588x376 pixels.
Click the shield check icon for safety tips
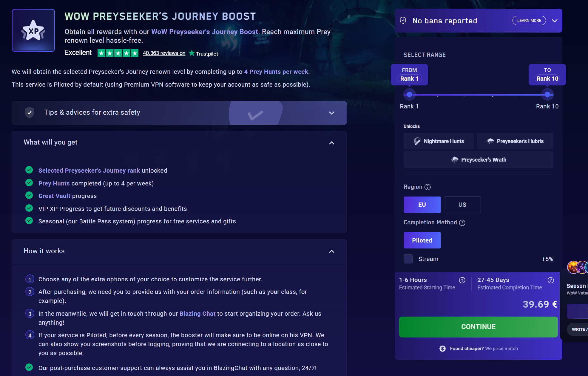coord(29,113)
